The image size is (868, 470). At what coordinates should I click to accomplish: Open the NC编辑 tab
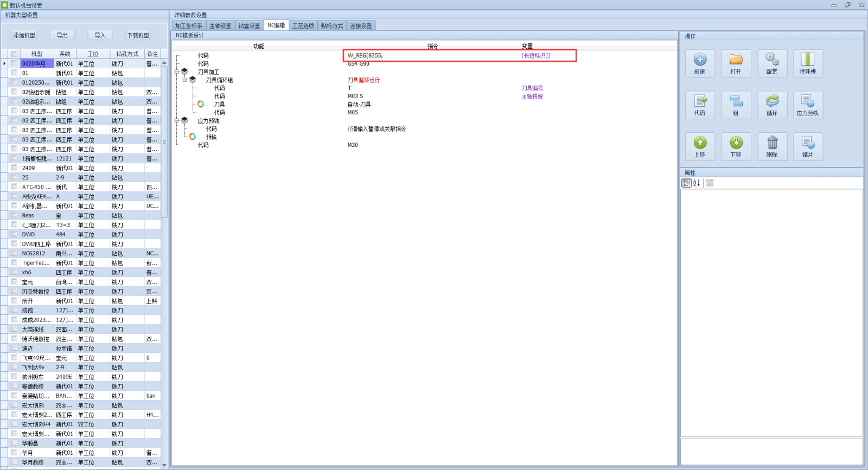tap(276, 25)
